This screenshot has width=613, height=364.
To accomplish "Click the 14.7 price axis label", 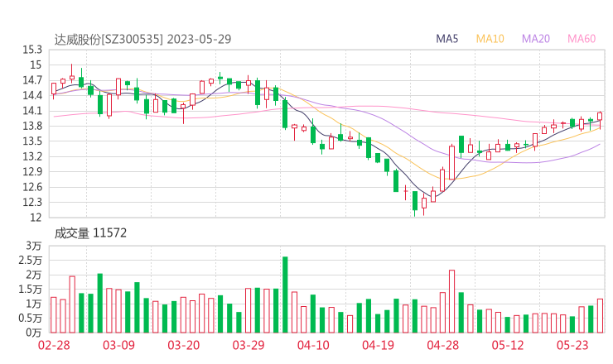I will click(x=32, y=80).
